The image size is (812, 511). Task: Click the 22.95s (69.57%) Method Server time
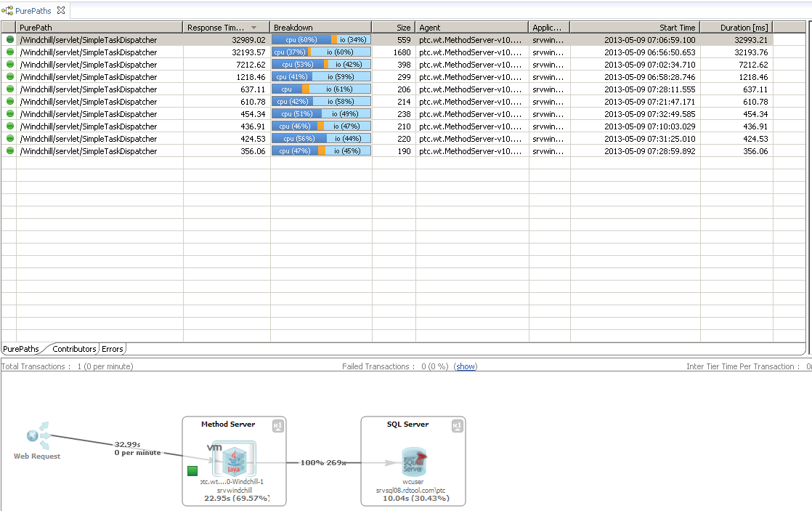coord(237,498)
